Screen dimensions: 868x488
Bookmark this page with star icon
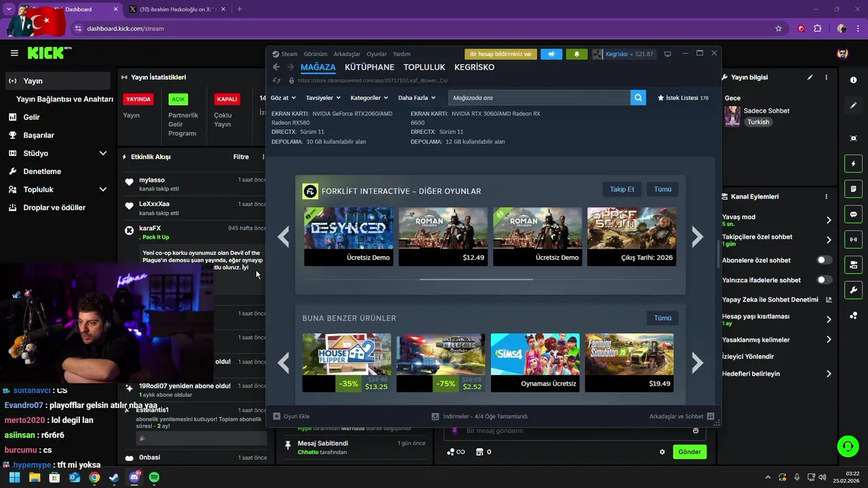[x=778, y=28]
